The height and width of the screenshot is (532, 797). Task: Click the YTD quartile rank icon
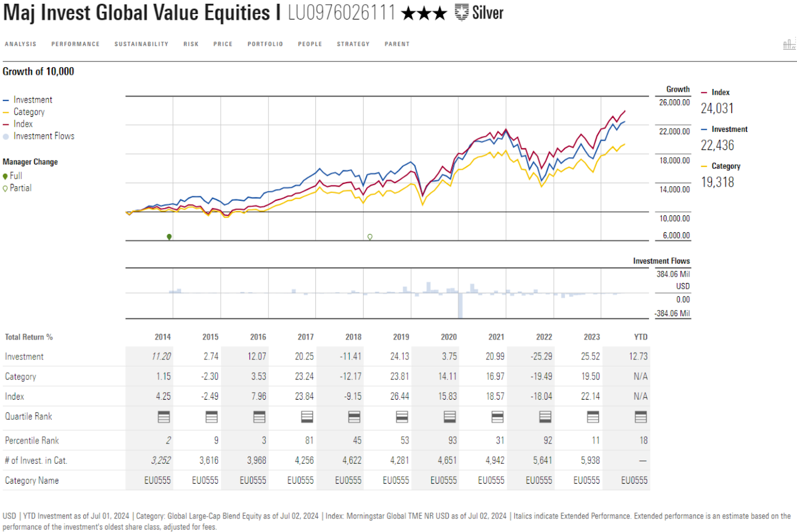point(641,417)
